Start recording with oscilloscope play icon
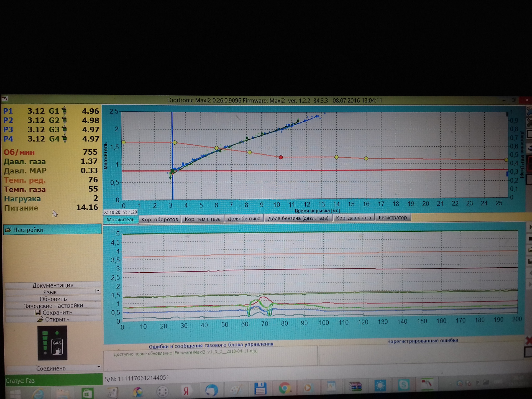 [x=530, y=227]
